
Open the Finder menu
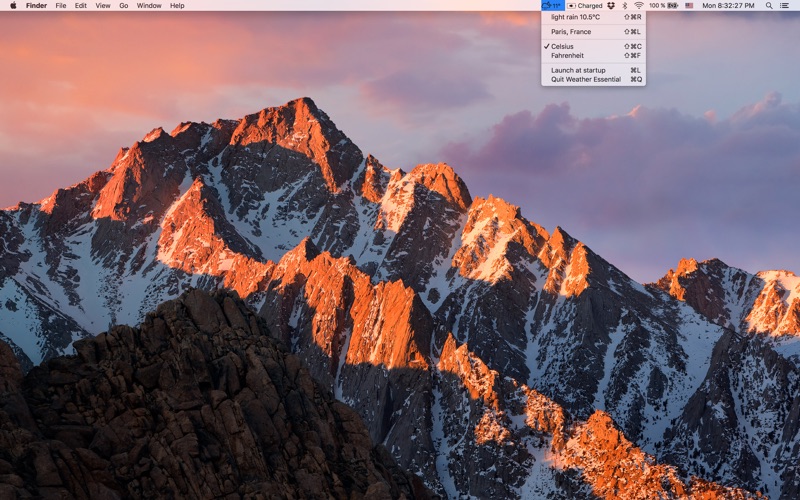(x=36, y=6)
